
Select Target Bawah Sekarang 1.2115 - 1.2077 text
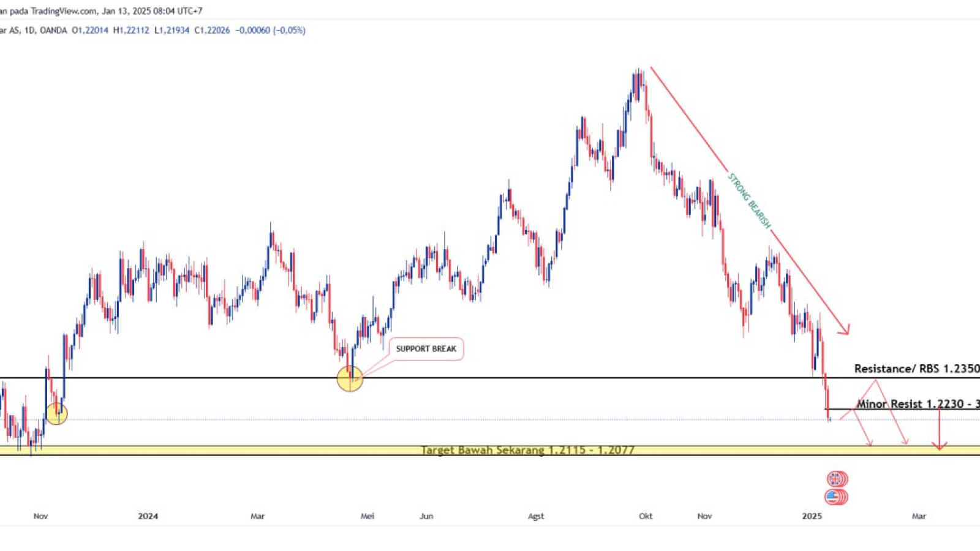coord(528,450)
